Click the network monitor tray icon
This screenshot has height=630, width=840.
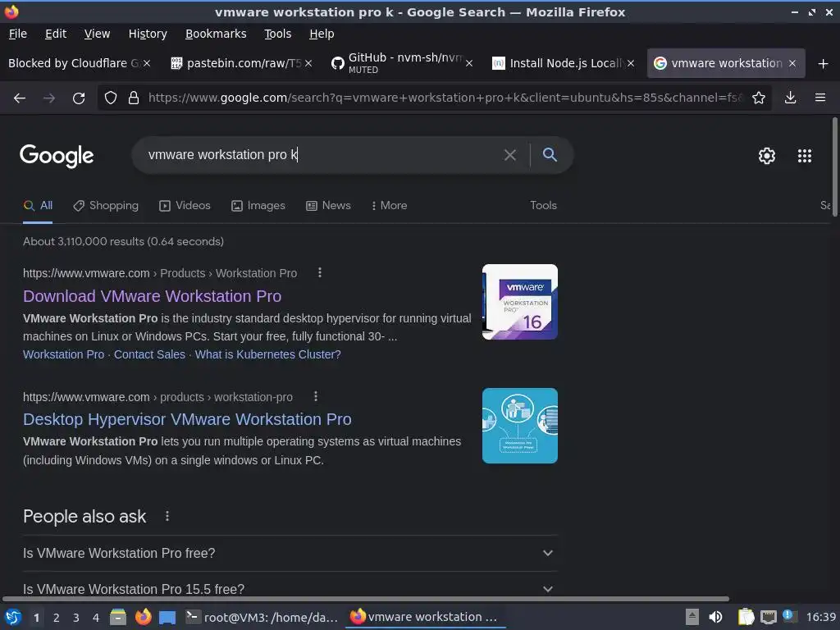(x=768, y=617)
